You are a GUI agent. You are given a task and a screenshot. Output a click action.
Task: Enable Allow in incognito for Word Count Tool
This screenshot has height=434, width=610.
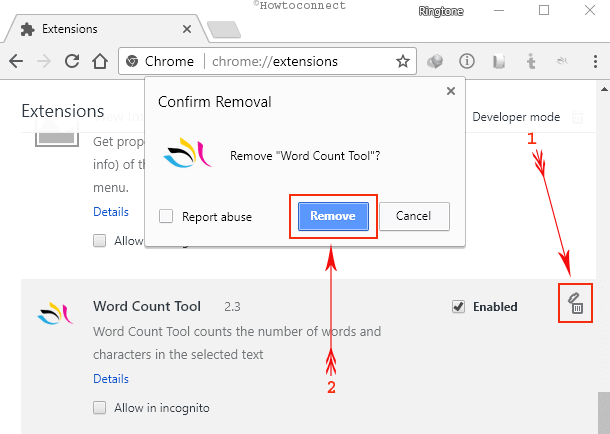(x=100, y=408)
